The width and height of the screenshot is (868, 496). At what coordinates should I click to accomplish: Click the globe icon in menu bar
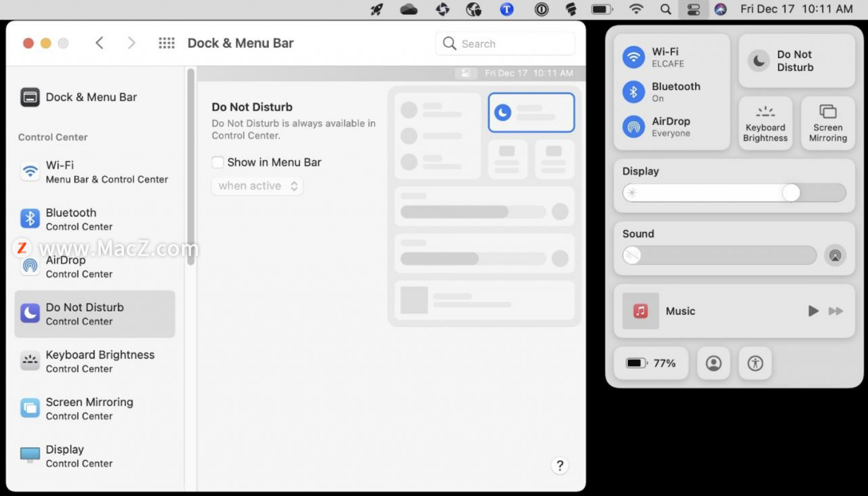[474, 9]
